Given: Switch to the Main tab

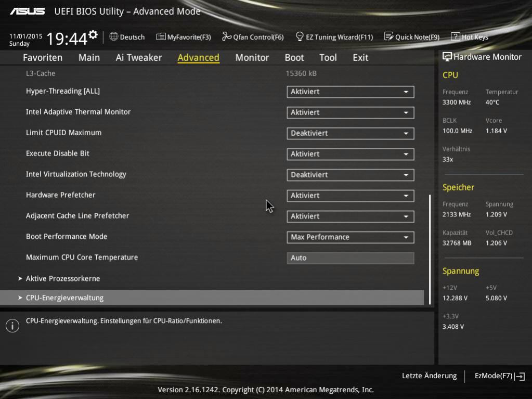Looking at the screenshot, I should pos(89,58).
